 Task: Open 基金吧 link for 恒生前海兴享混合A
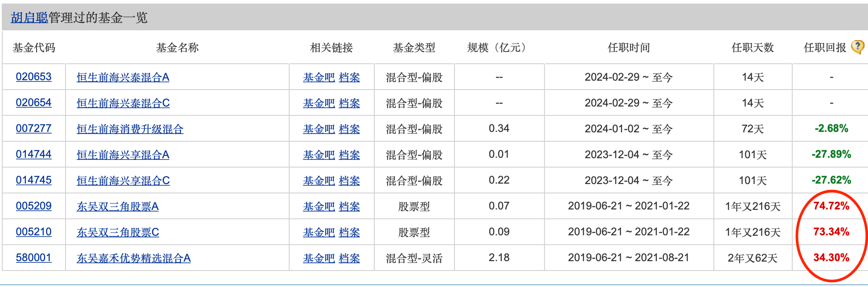click(x=319, y=155)
